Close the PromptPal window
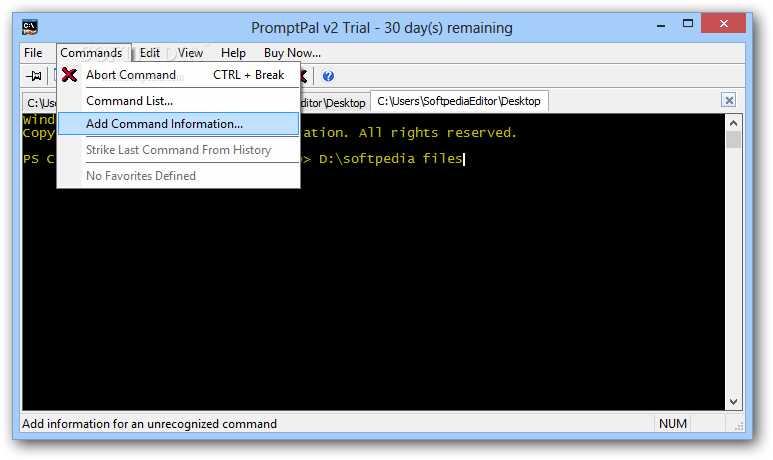Image resolution: width=773 pixels, height=460 pixels. (723, 23)
